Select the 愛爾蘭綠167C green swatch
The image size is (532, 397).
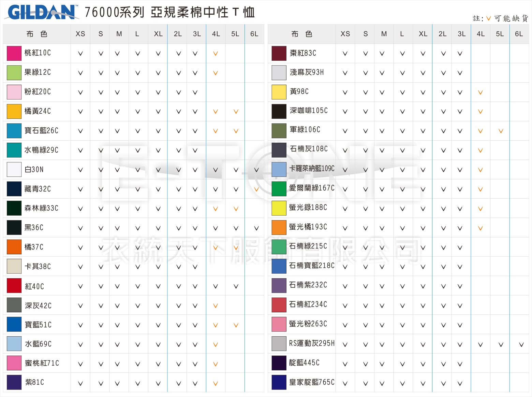(x=279, y=189)
